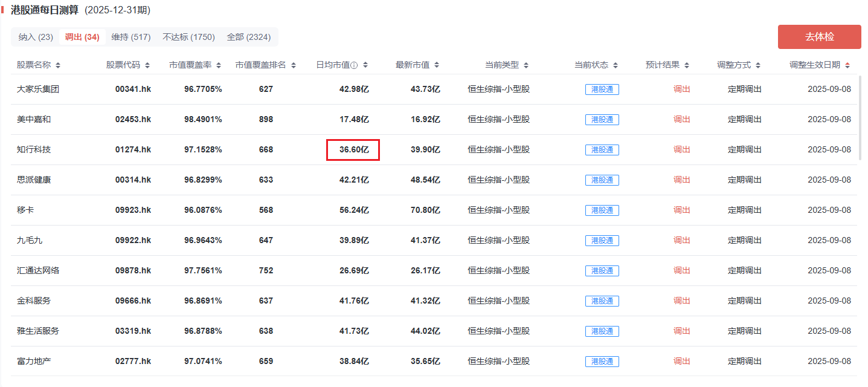Click 定期调出 in 富力地产 row

(745, 361)
